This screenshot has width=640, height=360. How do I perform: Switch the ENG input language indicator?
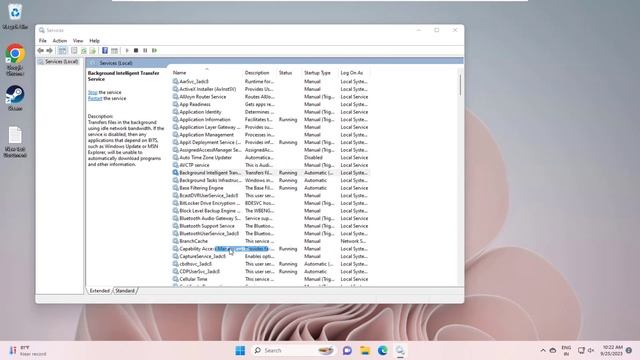click(x=566, y=351)
